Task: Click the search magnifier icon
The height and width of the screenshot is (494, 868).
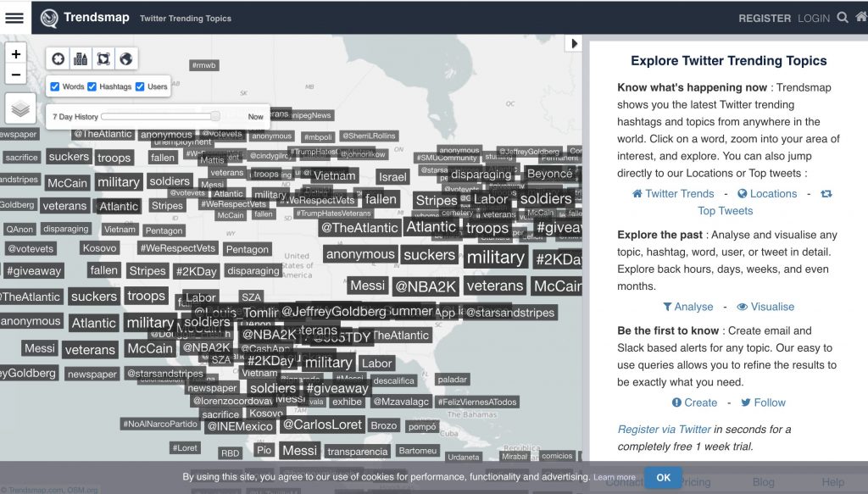Action: pos(842,18)
